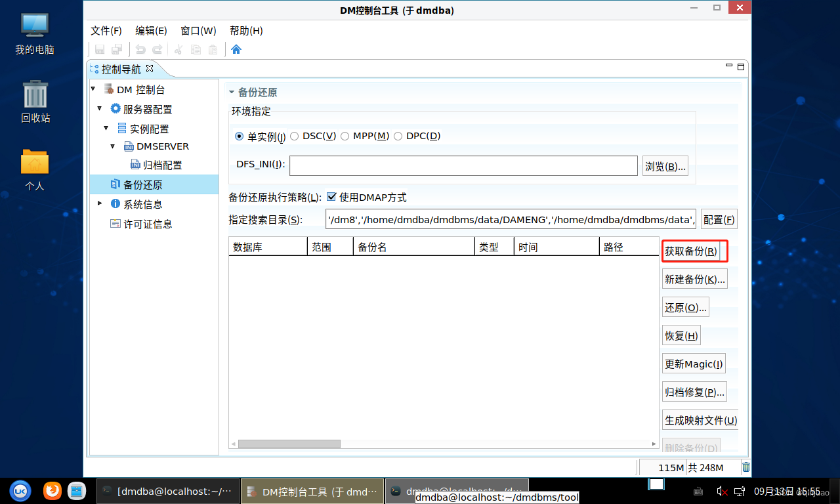840x504 pixels.
Task: Click the garbage collector trash icon in status bar
Action: [x=745, y=467]
